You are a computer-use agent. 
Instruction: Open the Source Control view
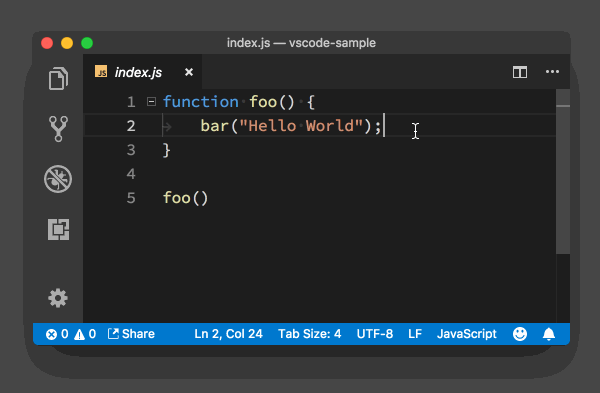59,129
